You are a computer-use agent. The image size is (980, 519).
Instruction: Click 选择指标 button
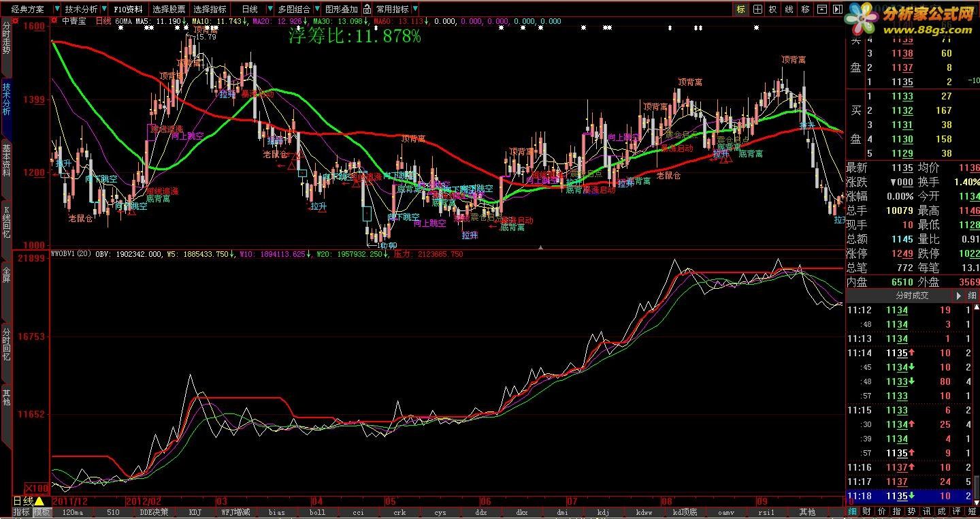210,10
